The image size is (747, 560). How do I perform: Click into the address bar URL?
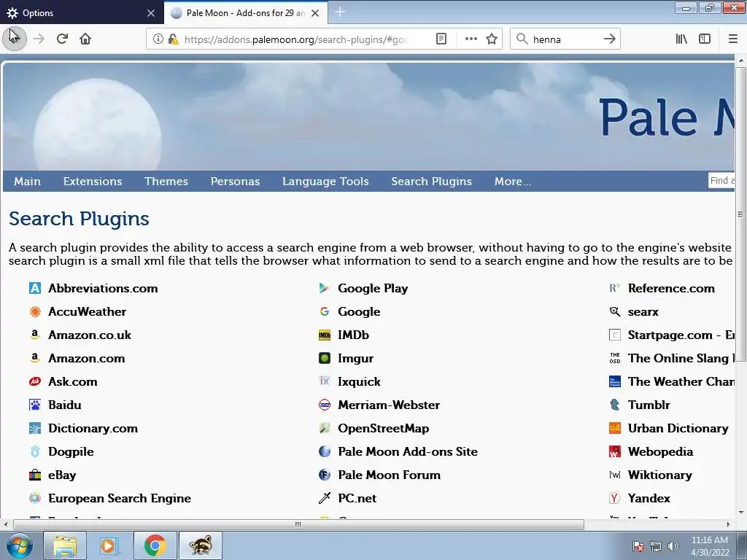[x=296, y=39]
